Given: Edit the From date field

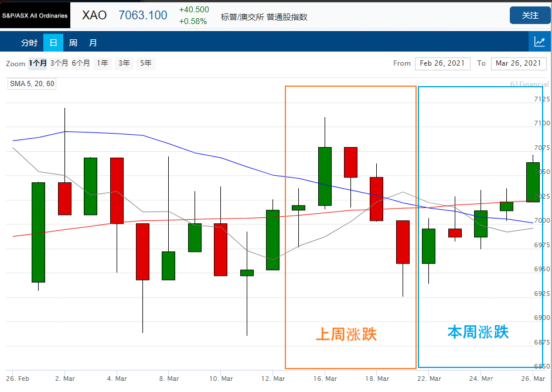Looking at the screenshot, I should pyautogui.click(x=442, y=63).
